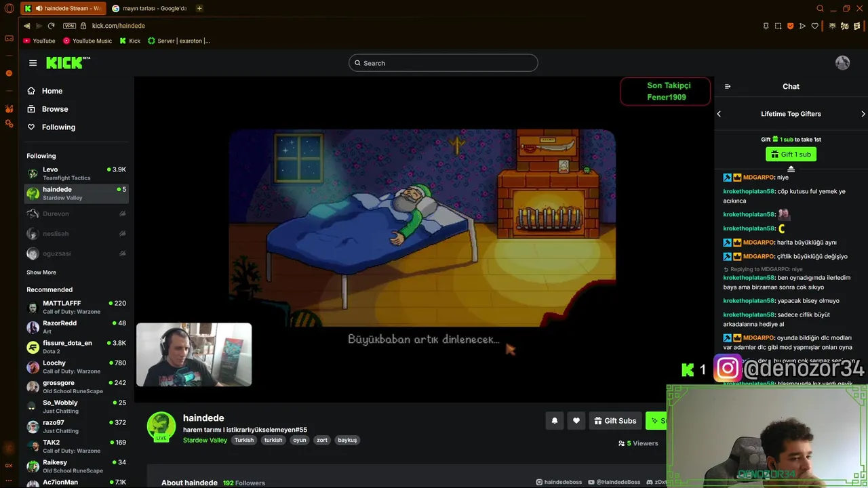Open YouTube bookmark
This screenshot has height=488, width=868.
click(x=39, y=41)
